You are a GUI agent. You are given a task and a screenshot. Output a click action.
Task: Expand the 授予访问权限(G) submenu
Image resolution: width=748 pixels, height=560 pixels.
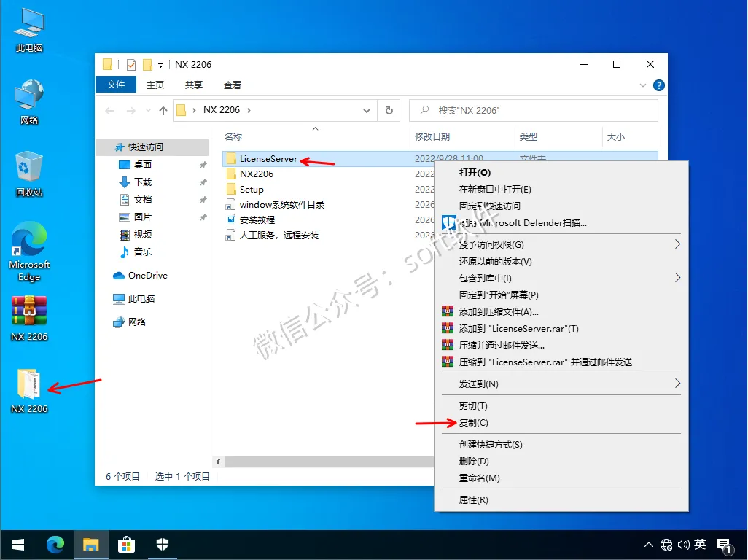tap(561, 245)
